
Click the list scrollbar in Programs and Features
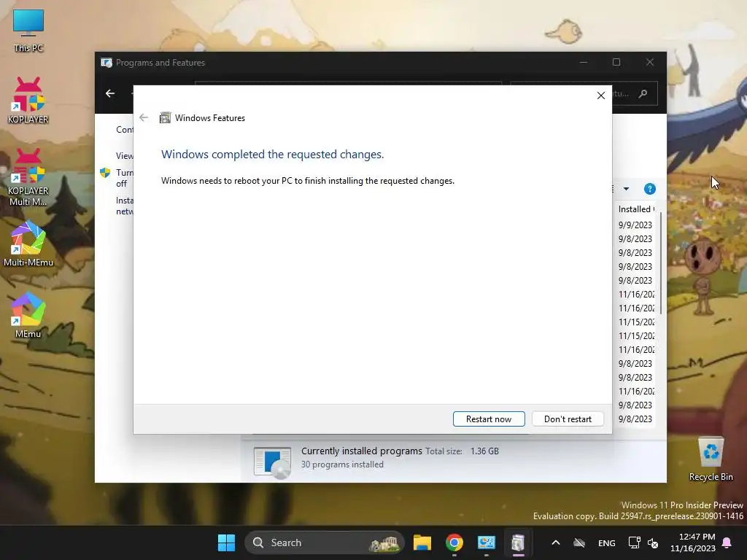tap(661, 262)
